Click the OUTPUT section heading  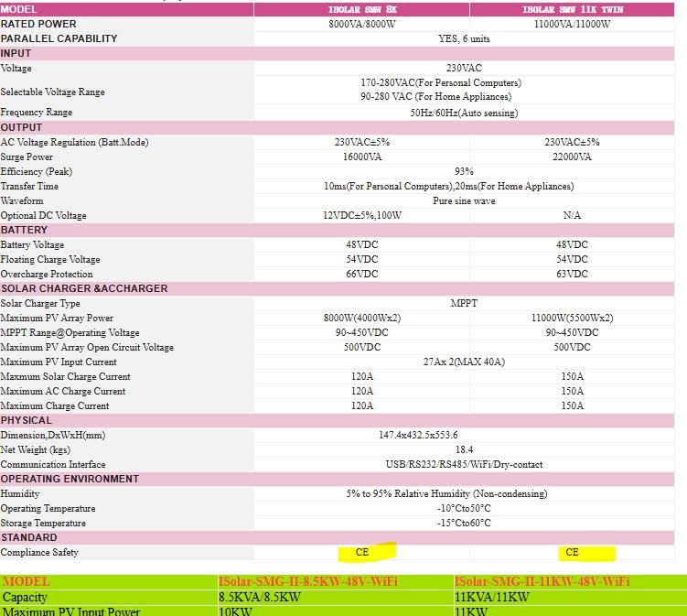[21, 127]
